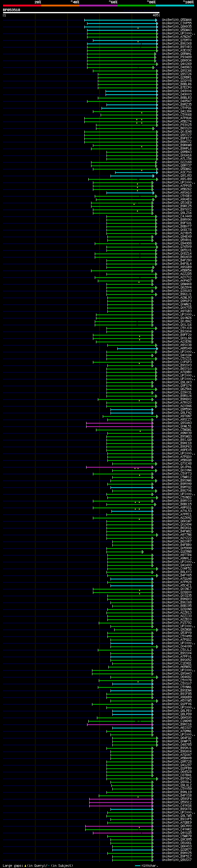Open the UniRef100_C3VP55 hit label
Viewport: 197px width, 868px height.
click(x=176, y=23)
